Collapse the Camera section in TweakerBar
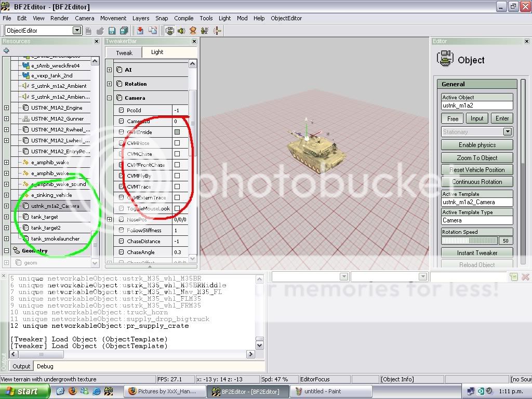 pyautogui.click(x=110, y=98)
